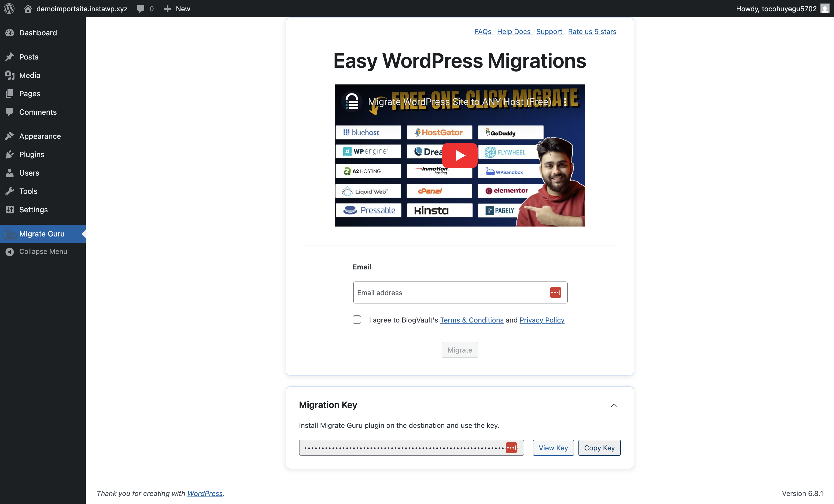Open the WordPress link in footer
Screen dimensions: 834x504
(205, 493)
